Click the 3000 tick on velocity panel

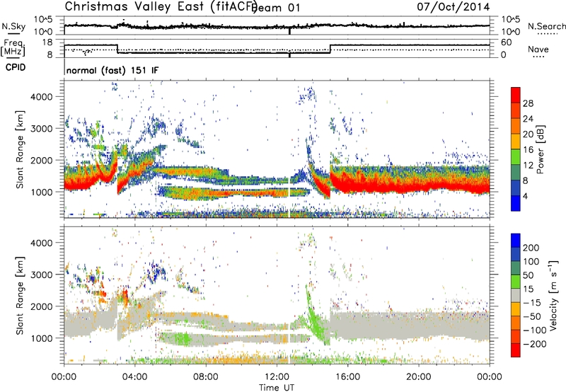pos(41,275)
